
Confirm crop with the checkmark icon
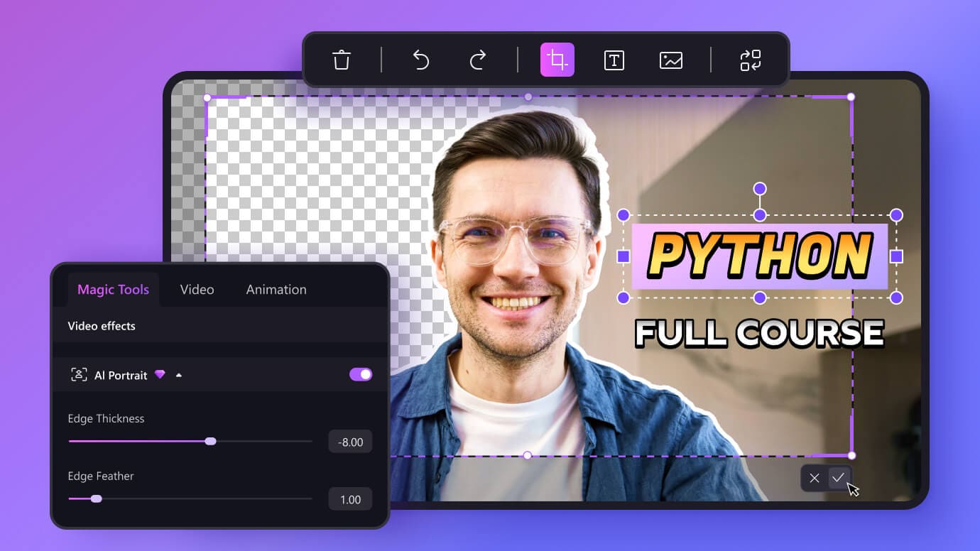(839, 477)
